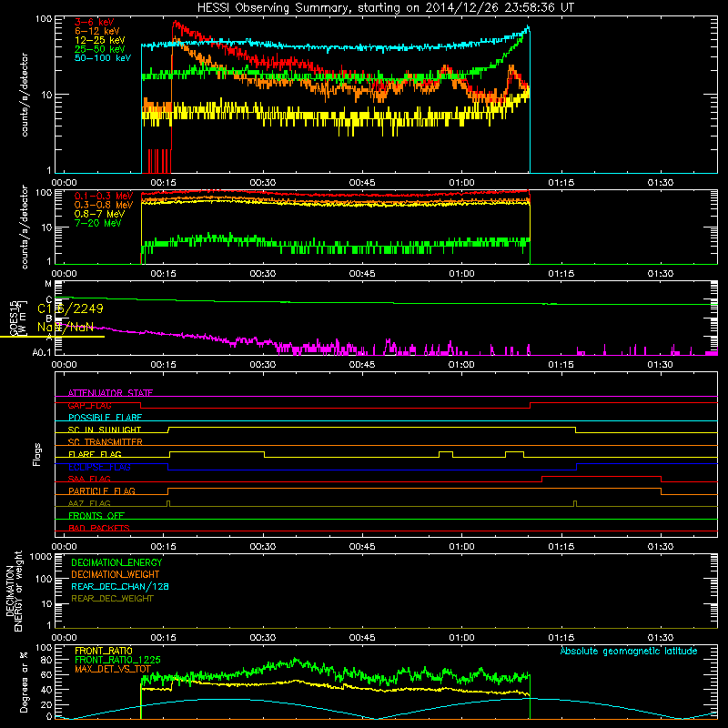Select the FRONT_RATIO legend label
Image resolution: width=728 pixels, height=728 pixels.
(x=104, y=651)
